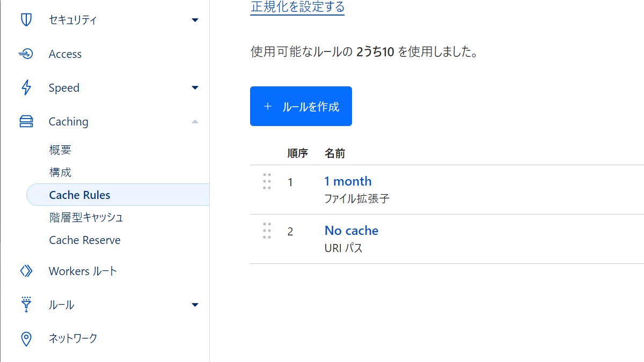
Task: Open the Cache Reserve page
Action: click(x=85, y=240)
